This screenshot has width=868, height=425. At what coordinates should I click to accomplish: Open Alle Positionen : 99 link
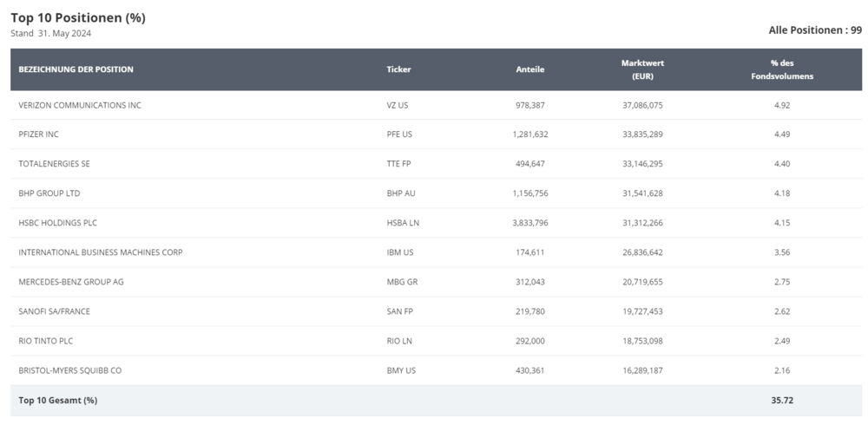coord(815,30)
